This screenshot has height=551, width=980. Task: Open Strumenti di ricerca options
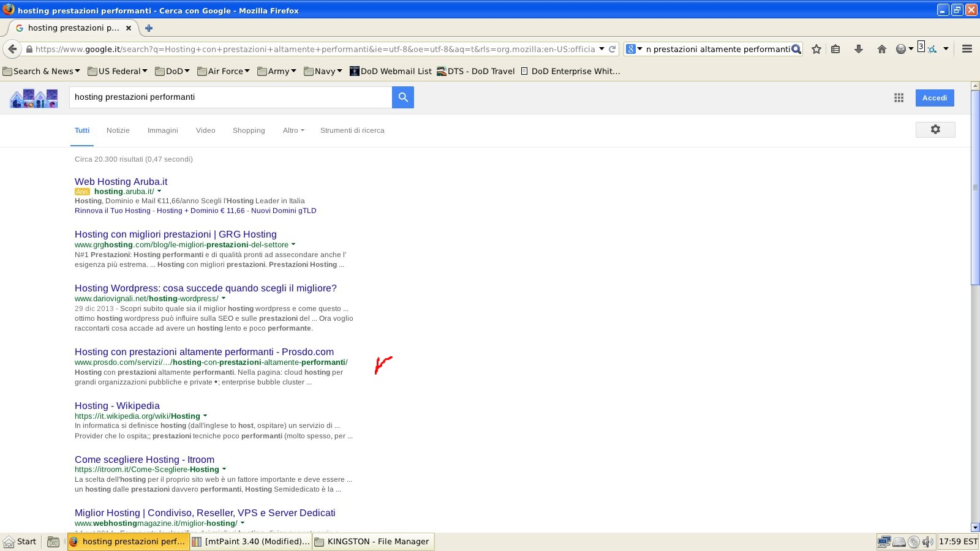[x=352, y=130]
